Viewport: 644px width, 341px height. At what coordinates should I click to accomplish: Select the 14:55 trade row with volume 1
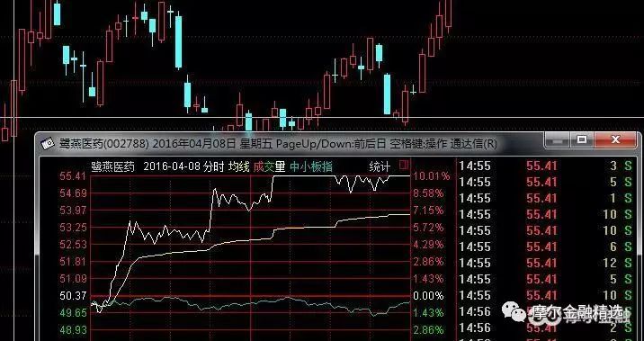click(x=545, y=198)
